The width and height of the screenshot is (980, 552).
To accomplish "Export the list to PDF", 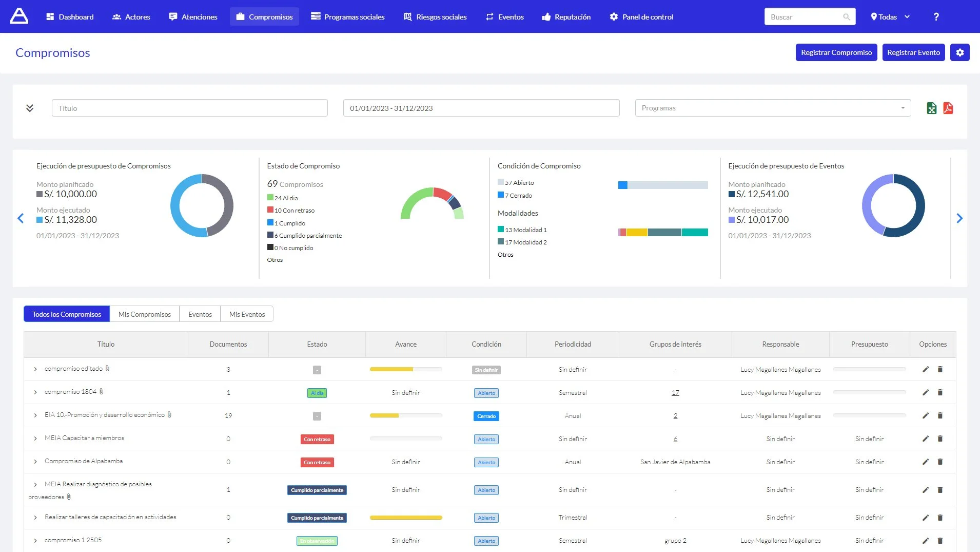I will pos(948,108).
